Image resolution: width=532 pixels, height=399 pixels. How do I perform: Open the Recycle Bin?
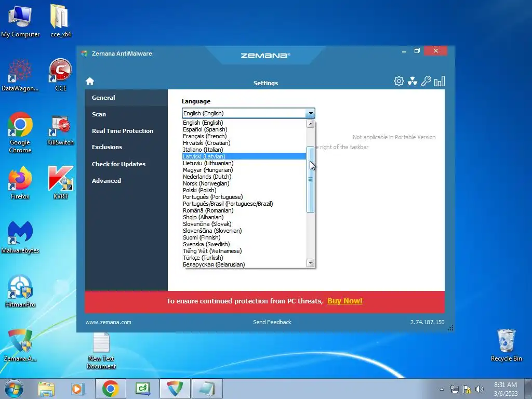pos(506,345)
